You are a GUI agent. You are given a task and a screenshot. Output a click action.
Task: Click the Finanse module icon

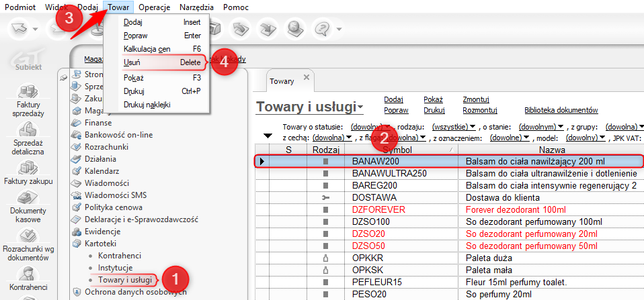77,123
